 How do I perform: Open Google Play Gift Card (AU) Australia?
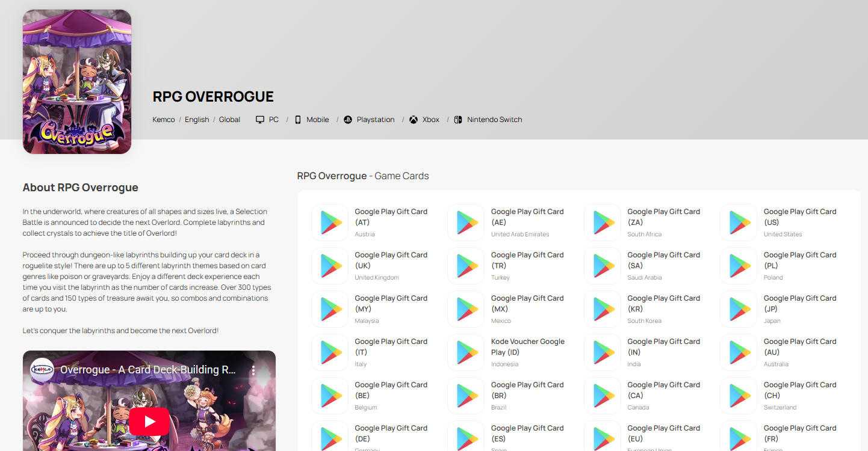[x=799, y=346]
